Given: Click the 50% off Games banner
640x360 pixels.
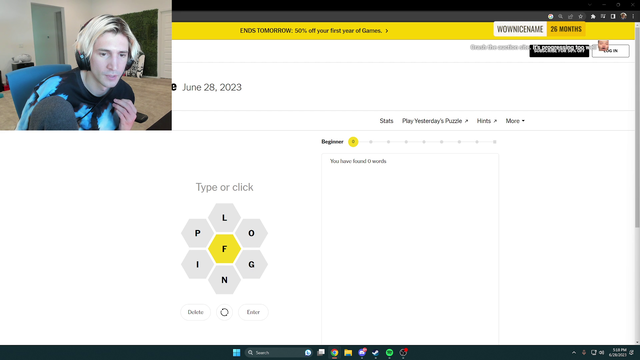Looking at the screenshot, I should pyautogui.click(x=314, y=31).
